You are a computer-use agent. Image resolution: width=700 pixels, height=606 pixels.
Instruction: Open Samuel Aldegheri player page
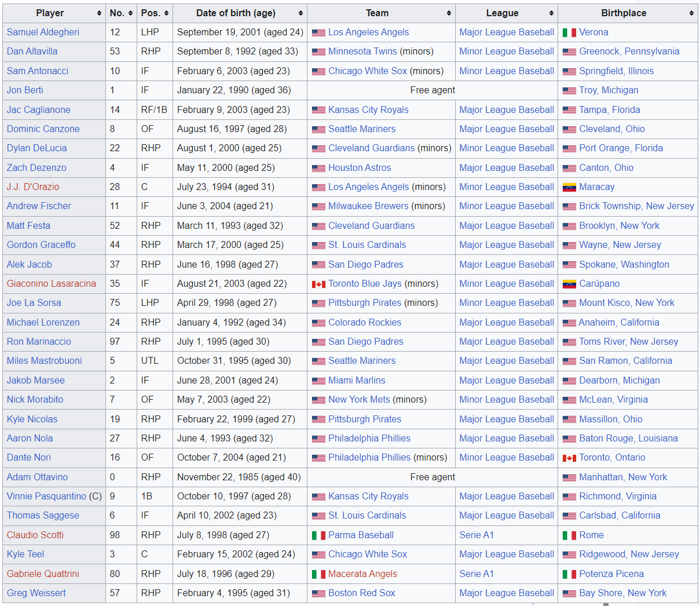pyautogui.click(x=43, y=32)
